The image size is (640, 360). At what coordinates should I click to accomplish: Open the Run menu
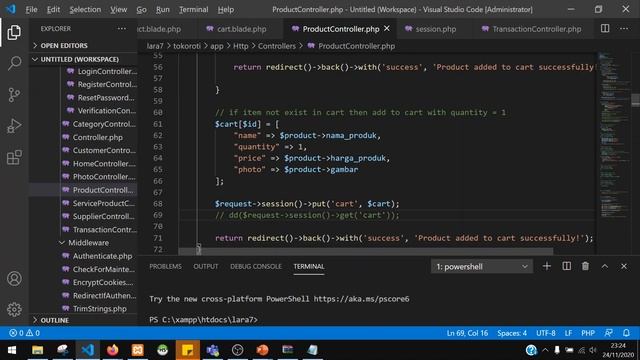pos(162,9)
